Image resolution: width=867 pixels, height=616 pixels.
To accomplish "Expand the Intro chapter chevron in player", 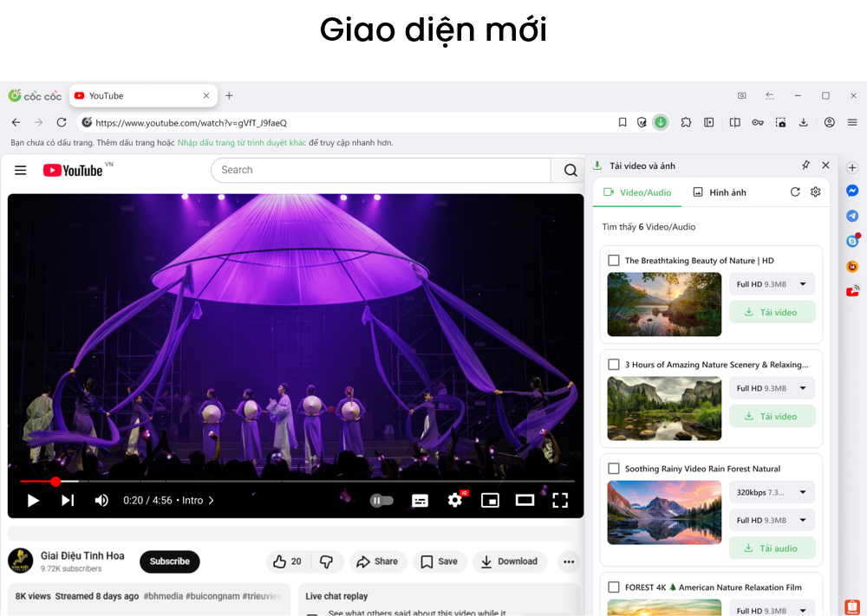I will (212, 501).
